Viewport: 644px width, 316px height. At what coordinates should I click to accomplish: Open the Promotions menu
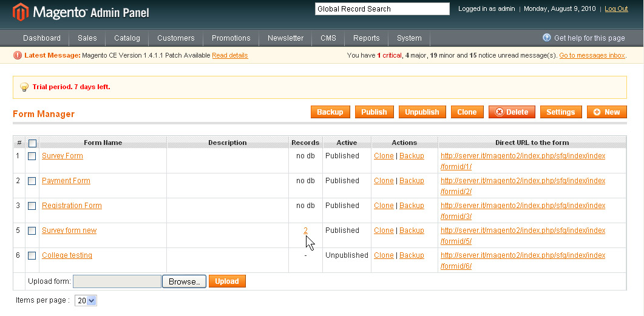click(231, 38)
